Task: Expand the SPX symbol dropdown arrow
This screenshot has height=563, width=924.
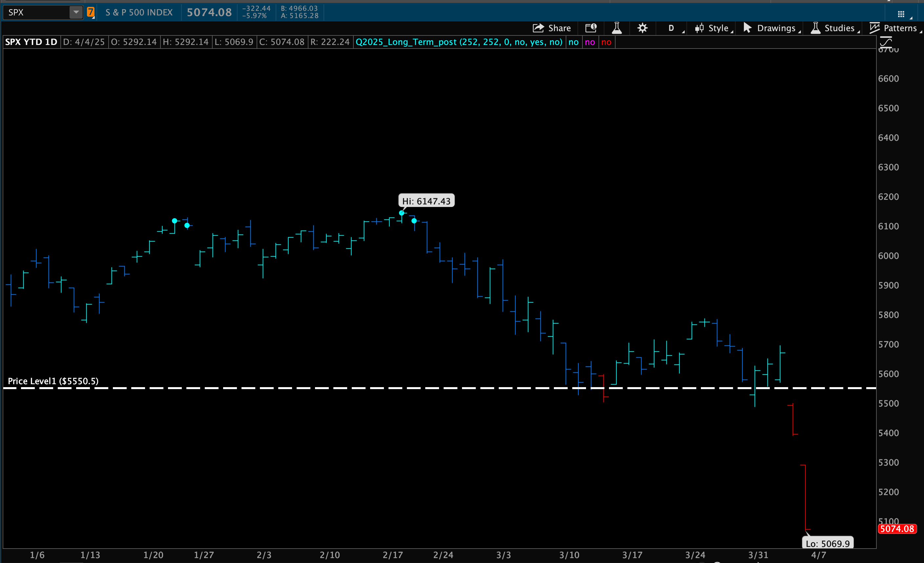Action: 76,12
